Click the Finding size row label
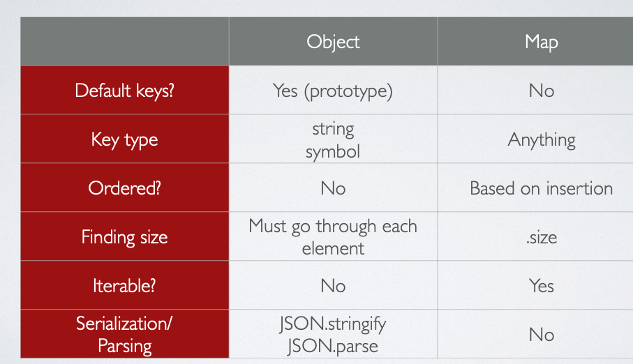 click(x=125, y=236)
